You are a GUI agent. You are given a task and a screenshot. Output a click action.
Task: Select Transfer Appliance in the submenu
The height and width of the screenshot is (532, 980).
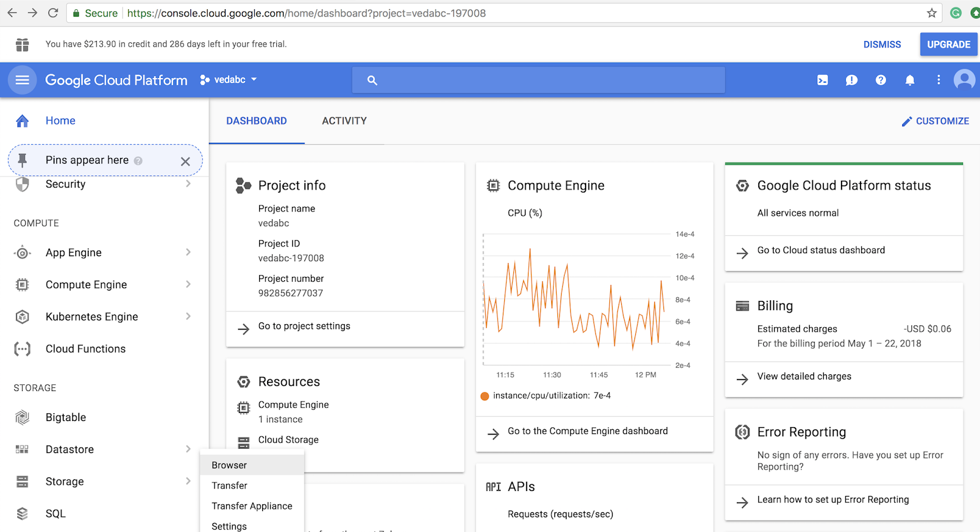[252, 506]
